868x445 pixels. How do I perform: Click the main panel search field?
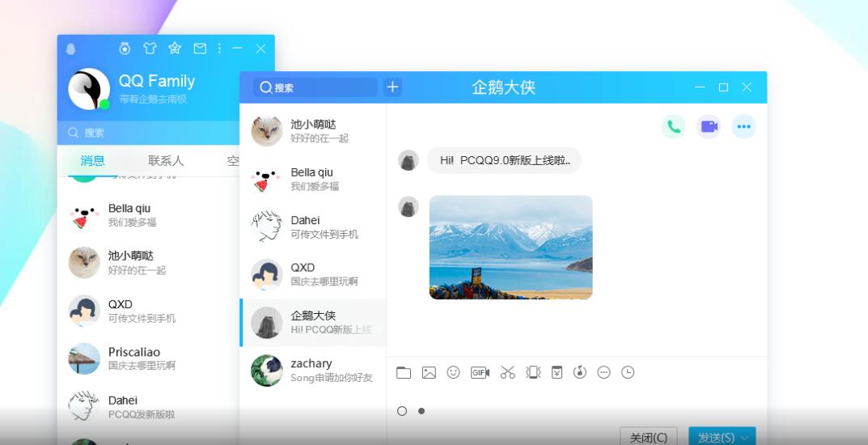coord(148,133)
